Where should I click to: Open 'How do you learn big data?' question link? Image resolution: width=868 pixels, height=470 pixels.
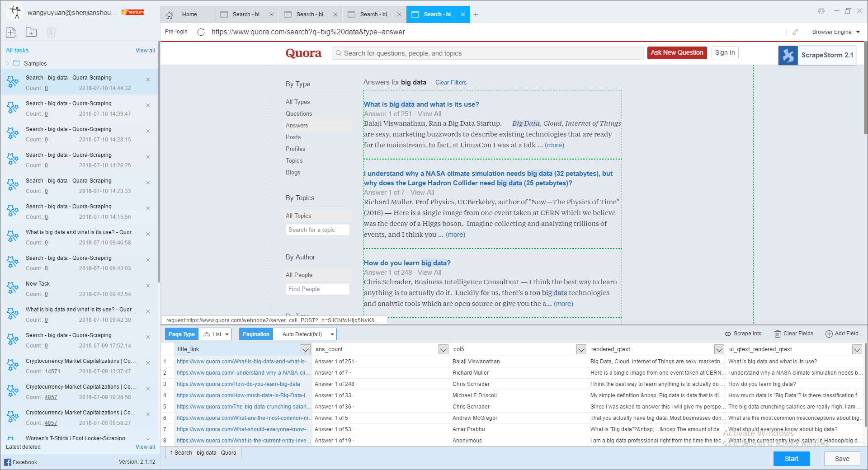click(x=407, y=263)
